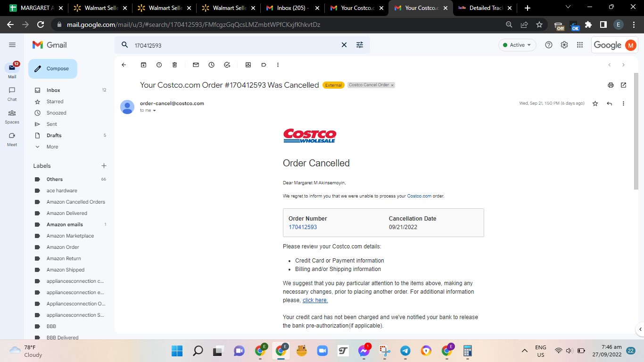The height and width of the screenshot is (362, 644).
Task: Open email in new window icon
Action: coord(623,85)
